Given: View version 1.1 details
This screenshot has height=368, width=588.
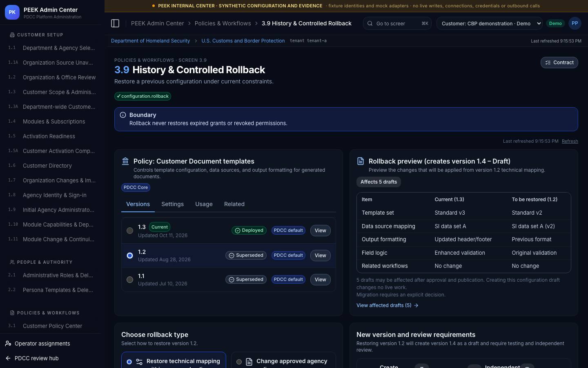Looking at the screenshot, I should [321, 280].
